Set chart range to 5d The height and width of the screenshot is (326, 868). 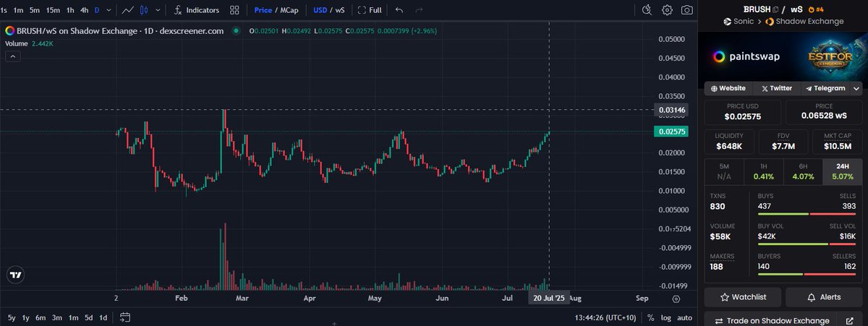click(x=88, y=317)
